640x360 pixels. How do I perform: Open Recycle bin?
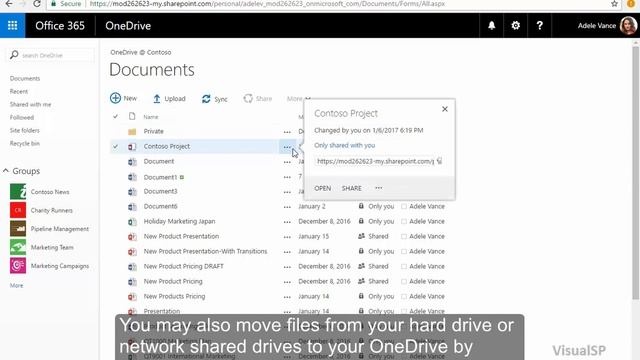(25, 144)
